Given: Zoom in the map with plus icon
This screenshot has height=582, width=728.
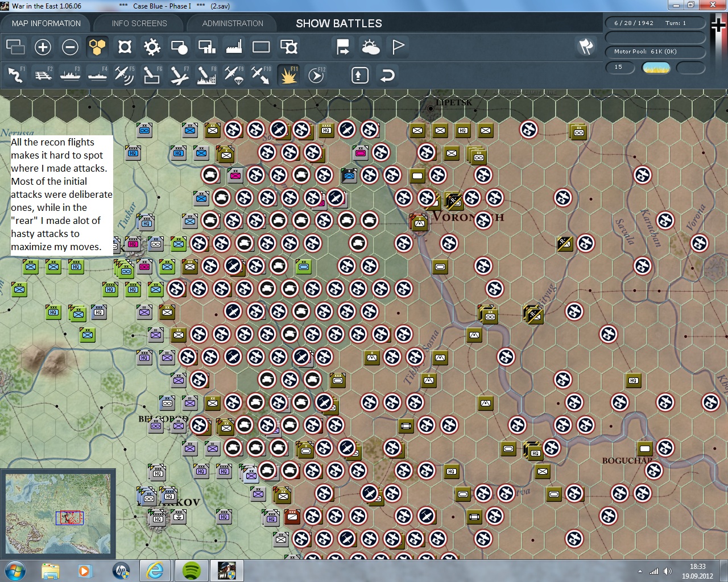Looking at the screenshot, I should click(43, 47).
